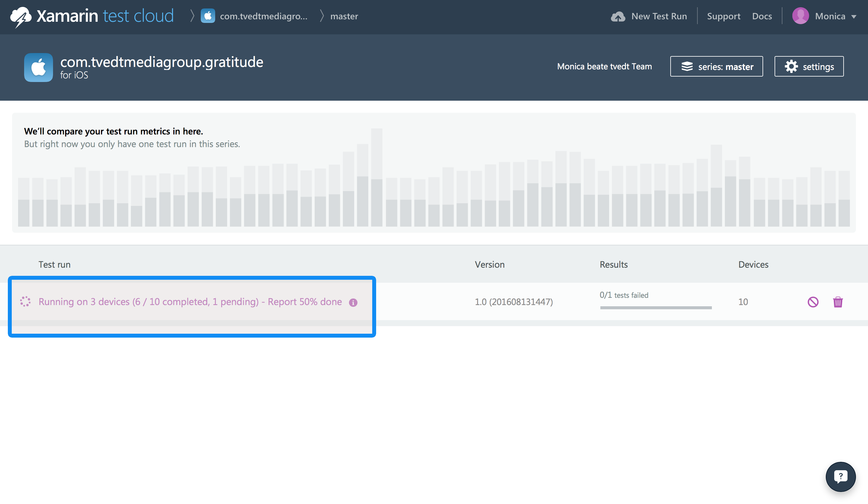Select the master breadcrumb item
The height and width of the screenshot is (504, 868).
click(x=344, y=16)
